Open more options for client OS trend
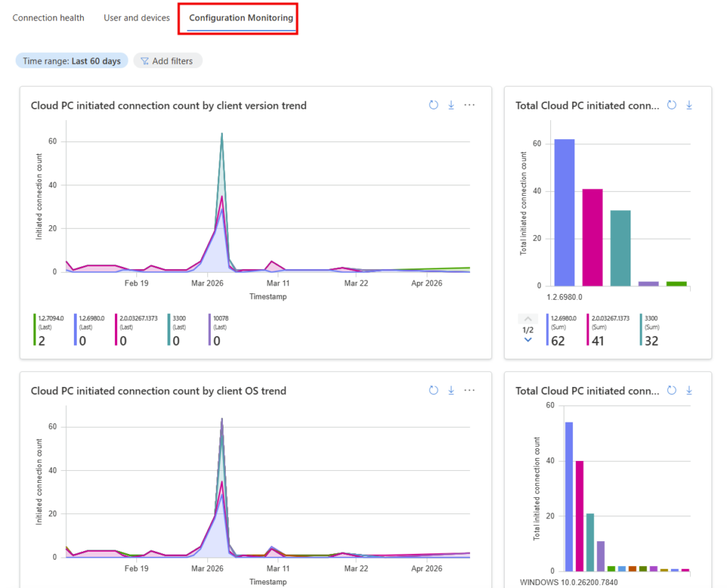 469,391
